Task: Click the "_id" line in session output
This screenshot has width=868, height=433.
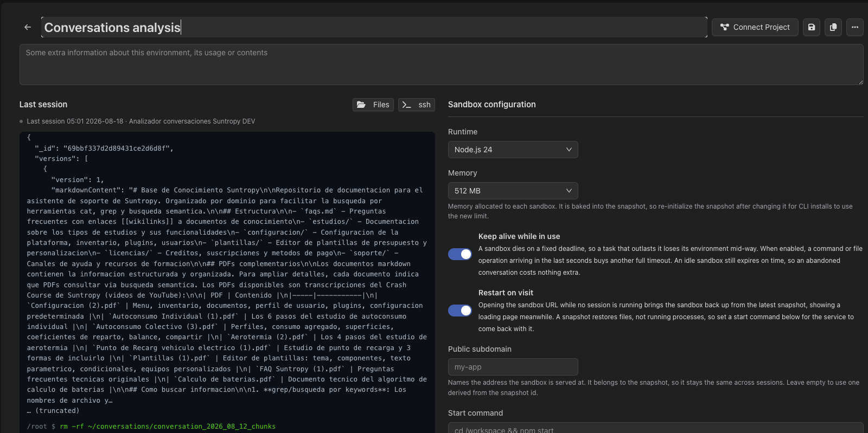Action: tap(104, 148)
